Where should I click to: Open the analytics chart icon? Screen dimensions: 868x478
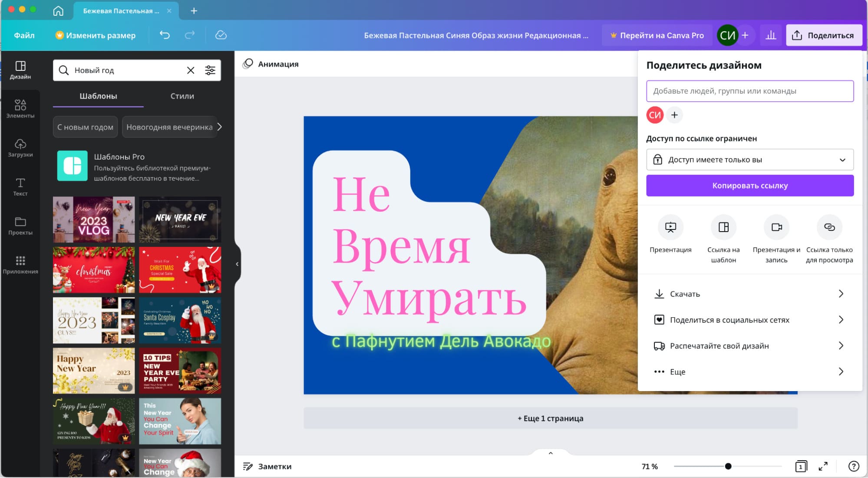point(771,35)
